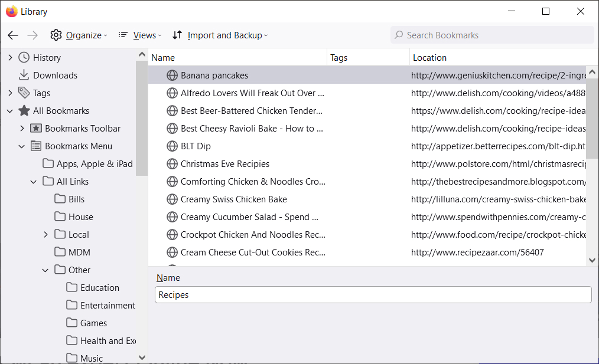Click the globe icon beside BLT Dip

[172, 146]
